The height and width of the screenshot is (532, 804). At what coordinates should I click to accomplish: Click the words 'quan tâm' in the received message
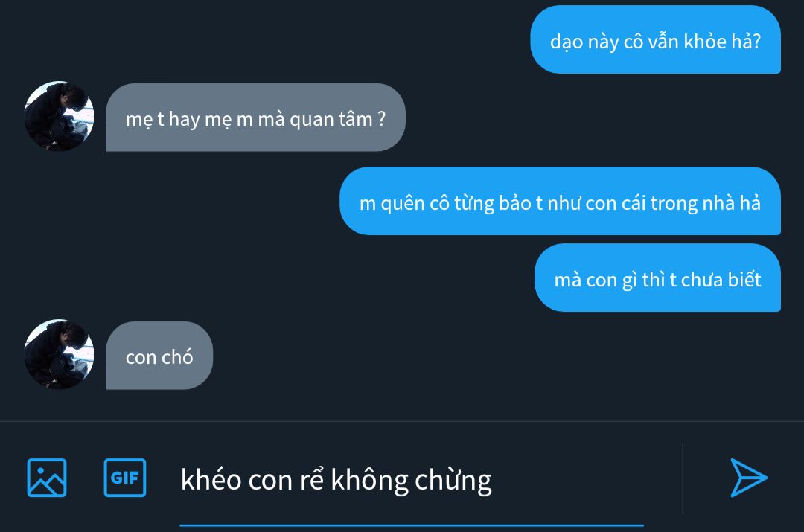(331, 119)
